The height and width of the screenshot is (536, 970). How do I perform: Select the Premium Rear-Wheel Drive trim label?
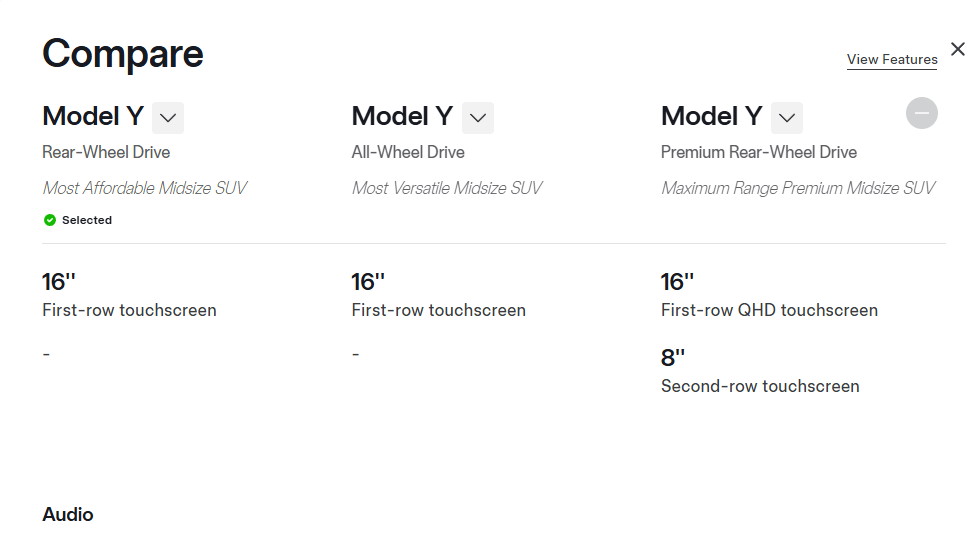[758, 152]
